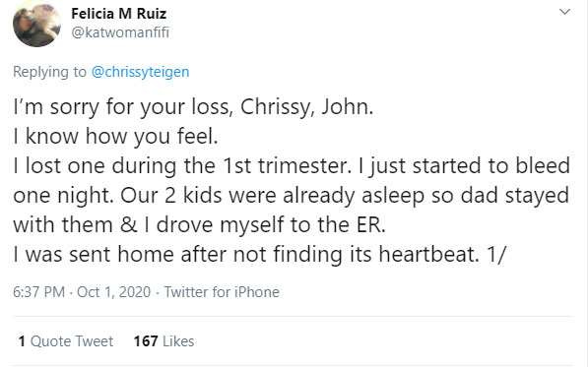Select the 'not finding its heartbeat' sentence
Screen dimensions: 588x367
246,254
